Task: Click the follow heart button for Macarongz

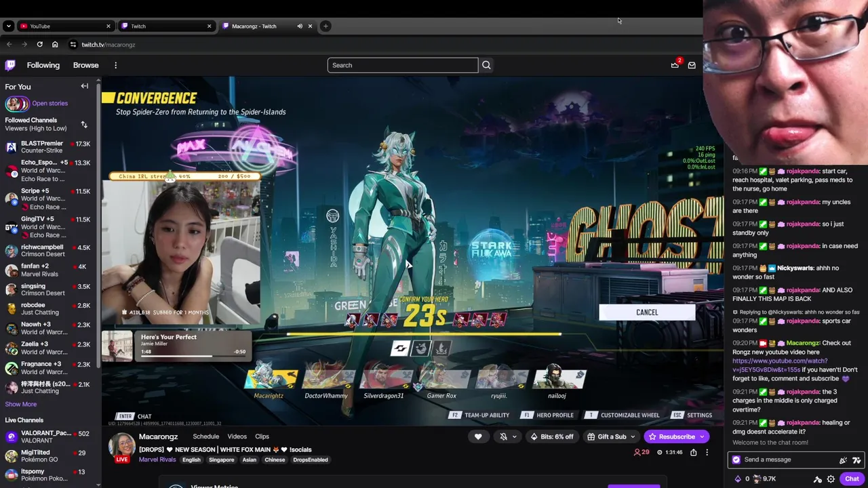Action: coord(478,436)
